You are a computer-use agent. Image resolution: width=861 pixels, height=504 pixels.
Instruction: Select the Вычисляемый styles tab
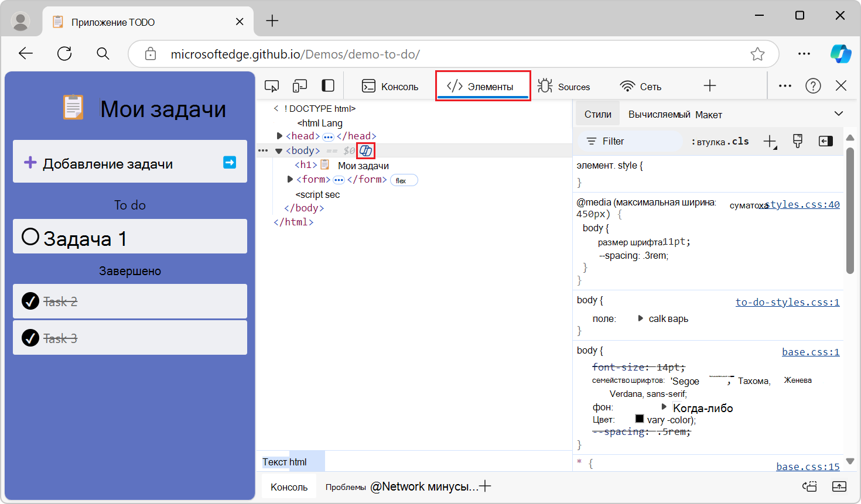(x=660, y=115)
